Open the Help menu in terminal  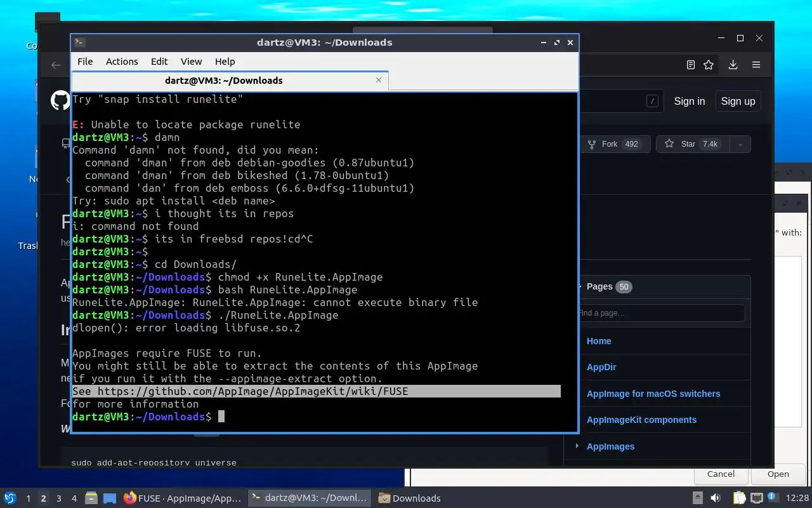tap(225, 62)
